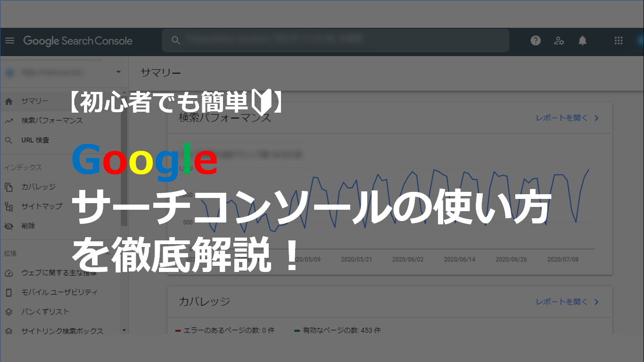Click the trend icon beside 検索パフォーマンス
The height and width of the screenshot is (362, 644).
[x=8, y=121]
